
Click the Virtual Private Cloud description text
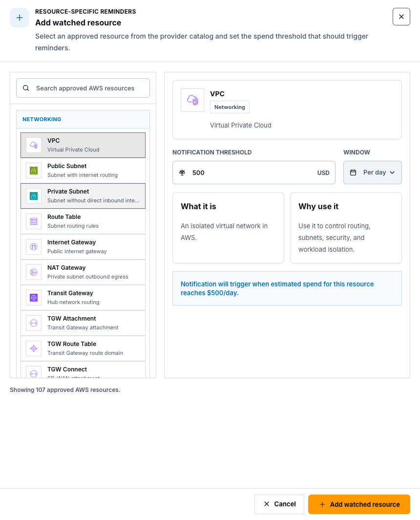click(241, 125)
